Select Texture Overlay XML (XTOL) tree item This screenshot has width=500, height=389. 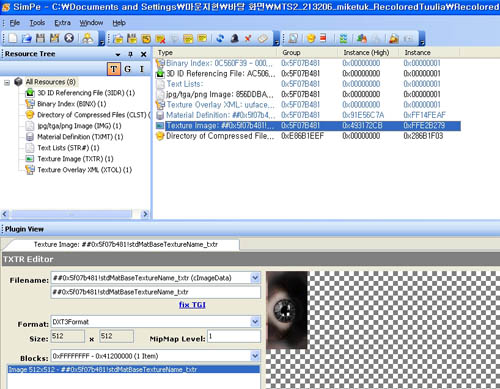click(84, 170)
